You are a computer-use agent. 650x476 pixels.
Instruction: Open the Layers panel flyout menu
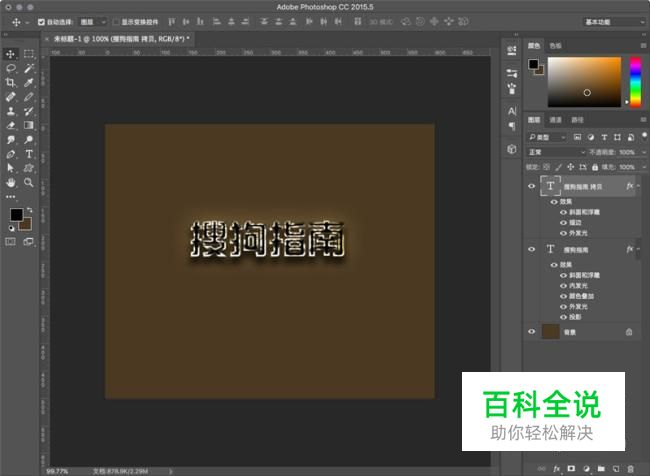point(643,120)
